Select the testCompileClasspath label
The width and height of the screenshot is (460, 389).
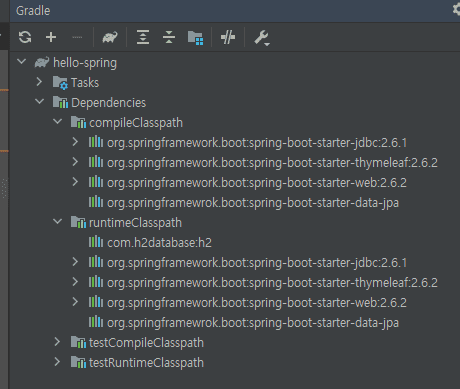click(146, 343)
